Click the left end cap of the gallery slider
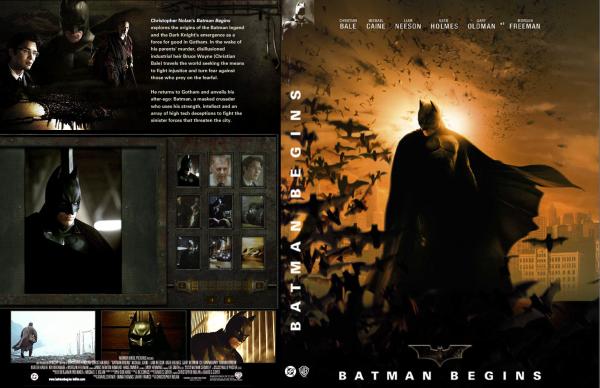 [x=183, y=285]
